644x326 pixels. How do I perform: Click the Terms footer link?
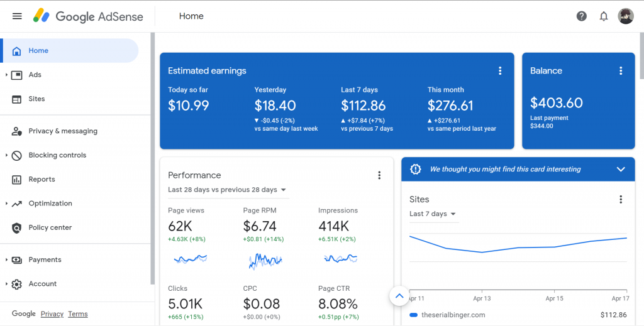coord(78,314)
